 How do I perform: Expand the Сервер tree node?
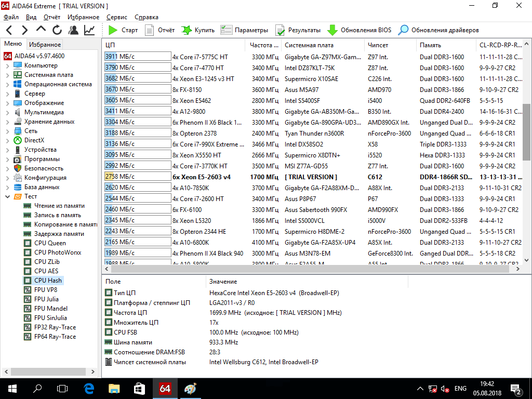[x=7, y=94]
